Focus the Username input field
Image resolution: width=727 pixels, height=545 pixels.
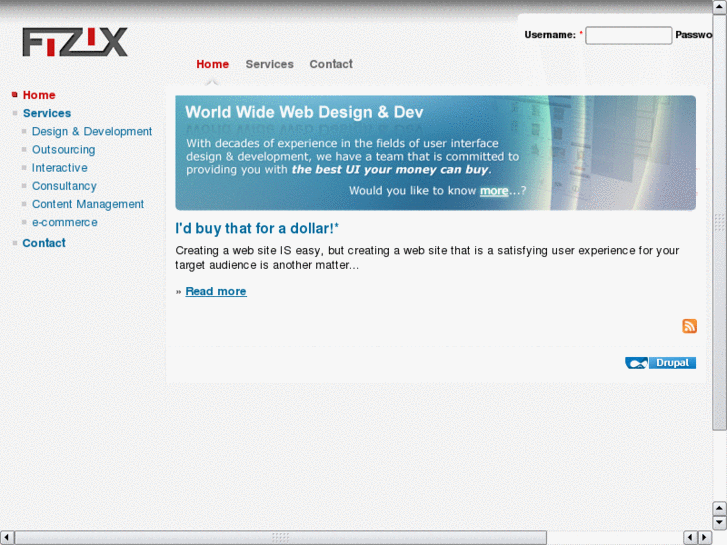coord(629,35)
